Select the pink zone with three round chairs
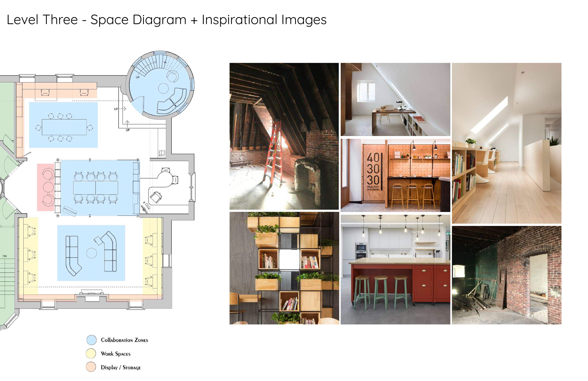This screenshot has height=381, width=588. (46, 187)
